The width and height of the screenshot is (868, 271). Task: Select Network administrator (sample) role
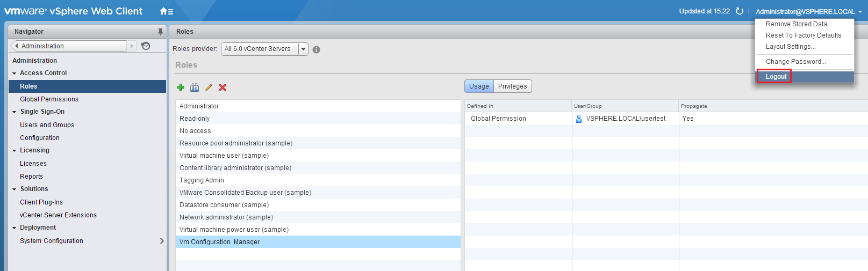(318, 217)
